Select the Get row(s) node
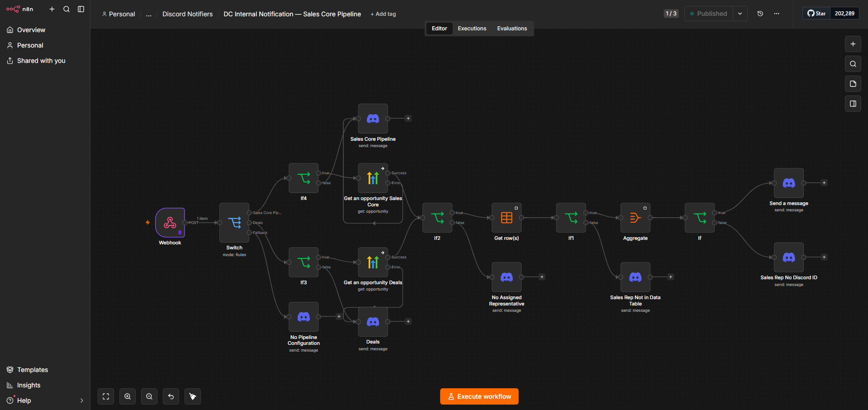 (x=507, y=218)
